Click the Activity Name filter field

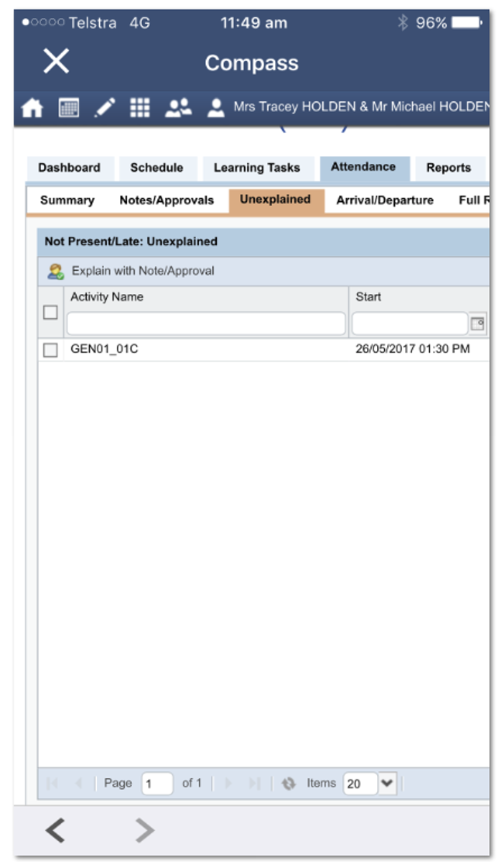pyautogui.click(x=206, y=324)
